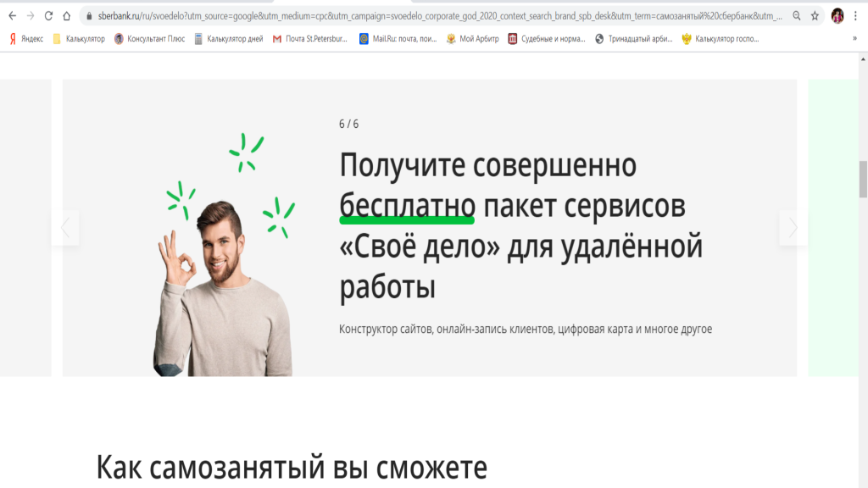868x488 pixels.
Task: Open the Консультант Плюс bookmark
Action: click(149, 38)
